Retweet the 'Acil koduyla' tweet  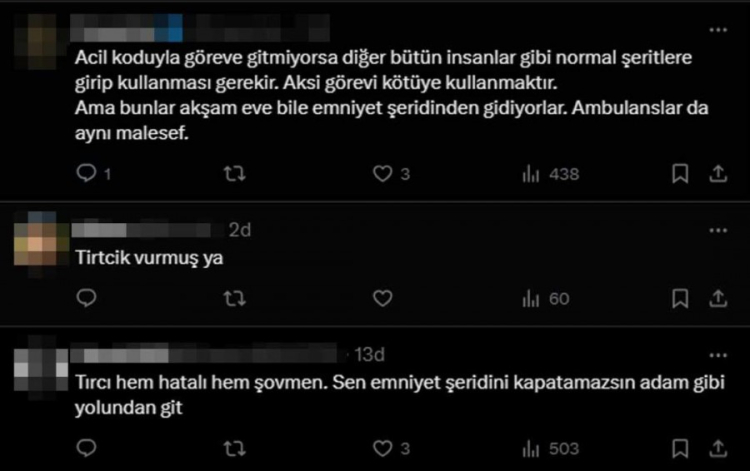(x=232, y=174)
